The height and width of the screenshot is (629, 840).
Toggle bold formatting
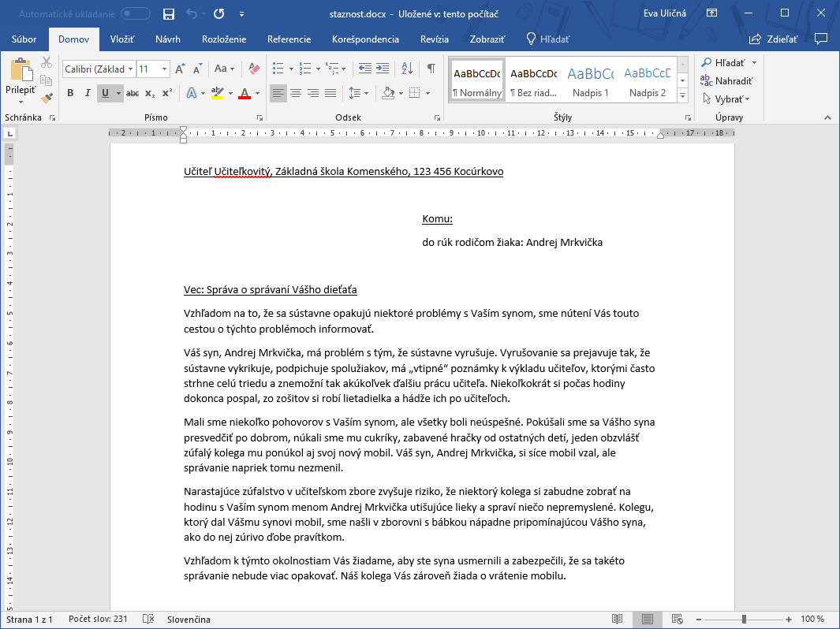69,93
